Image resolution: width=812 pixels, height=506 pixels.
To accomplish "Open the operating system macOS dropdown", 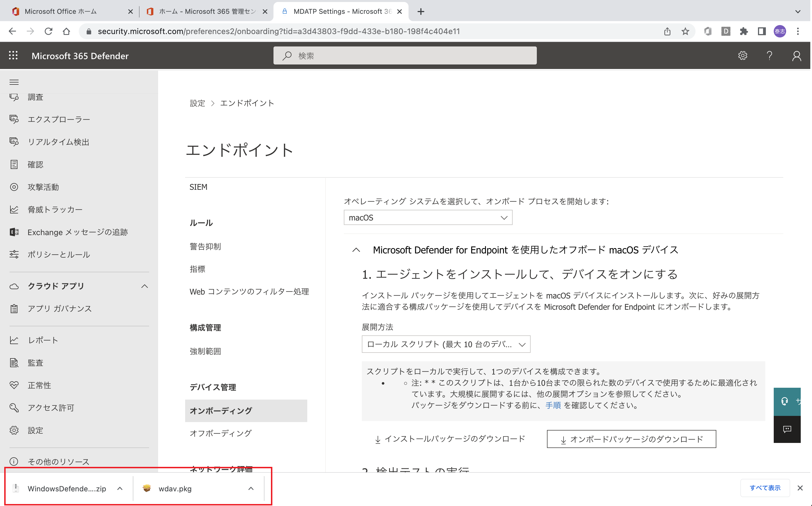I will click(428, 218).
